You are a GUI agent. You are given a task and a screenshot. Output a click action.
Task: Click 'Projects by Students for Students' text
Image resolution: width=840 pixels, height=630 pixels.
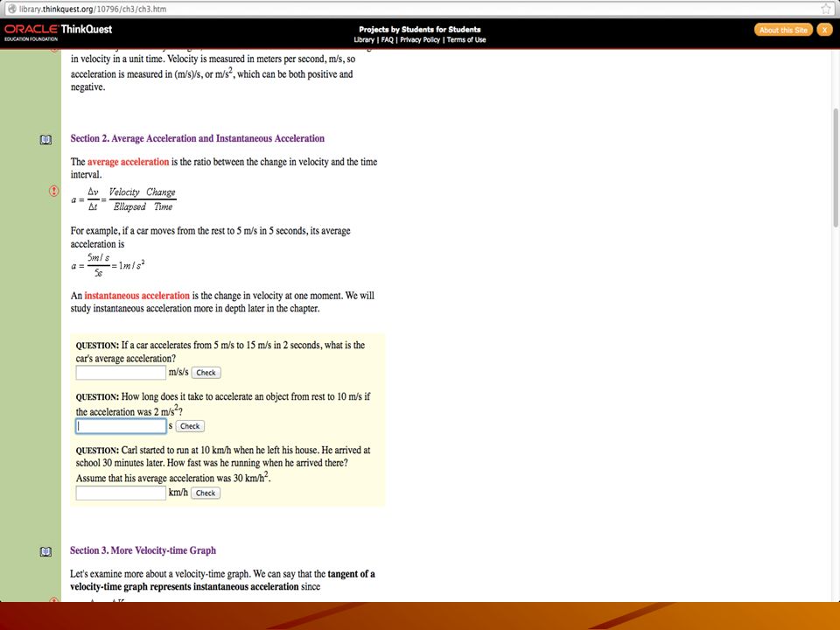pos(419,30)
